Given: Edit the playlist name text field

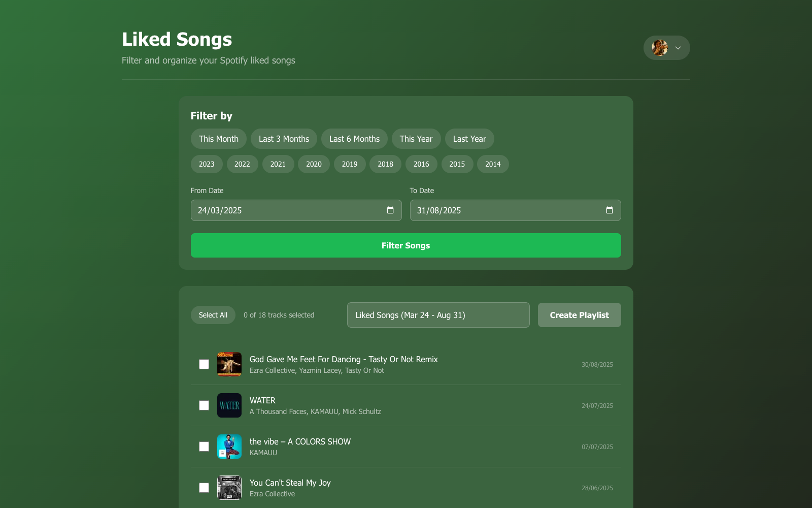Looking at the screenshot, I should [x=438, y=315].
